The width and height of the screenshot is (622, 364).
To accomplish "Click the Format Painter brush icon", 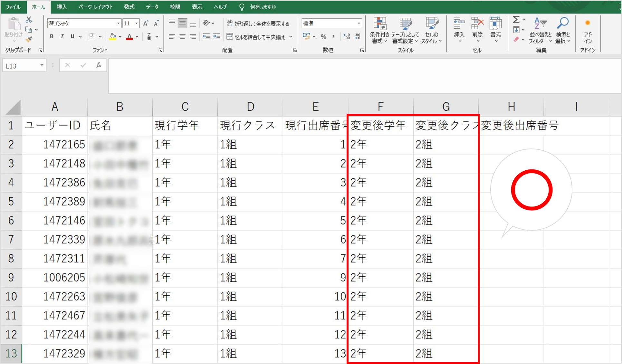I will point(29,39).
